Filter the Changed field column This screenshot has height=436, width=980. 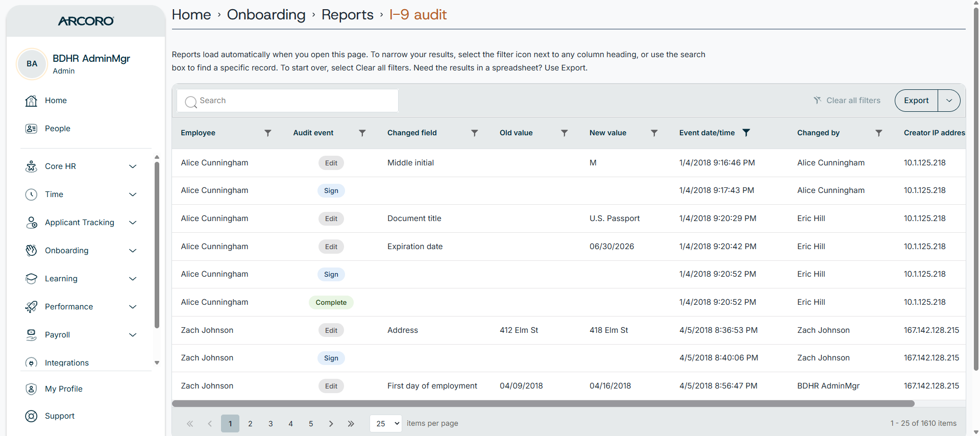coord(474,133)
